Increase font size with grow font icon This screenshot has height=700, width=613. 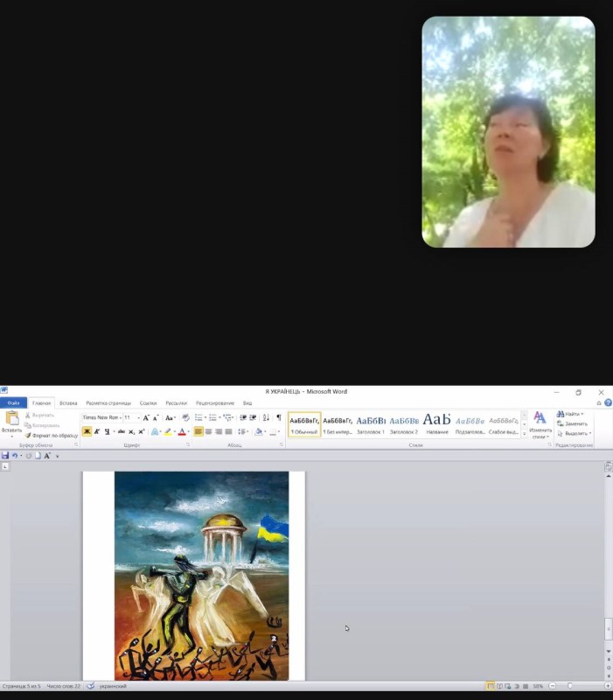(x=146, y=418)
